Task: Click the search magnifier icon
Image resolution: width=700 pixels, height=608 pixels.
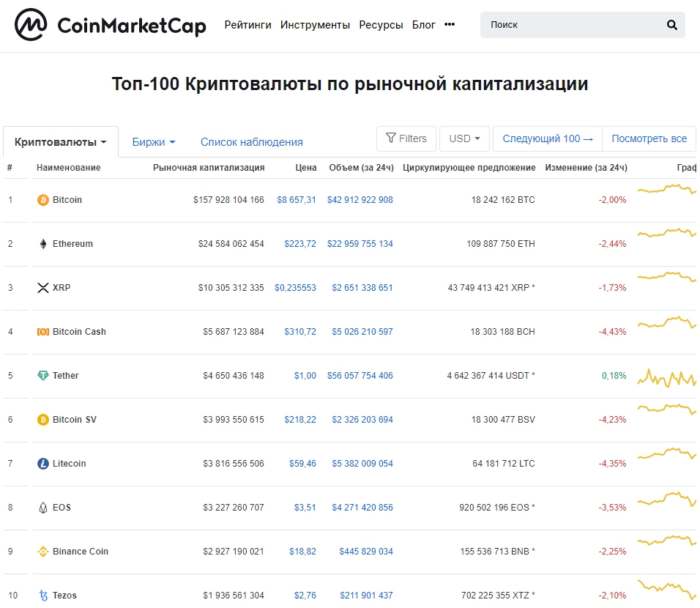Action: click(671, 24)
